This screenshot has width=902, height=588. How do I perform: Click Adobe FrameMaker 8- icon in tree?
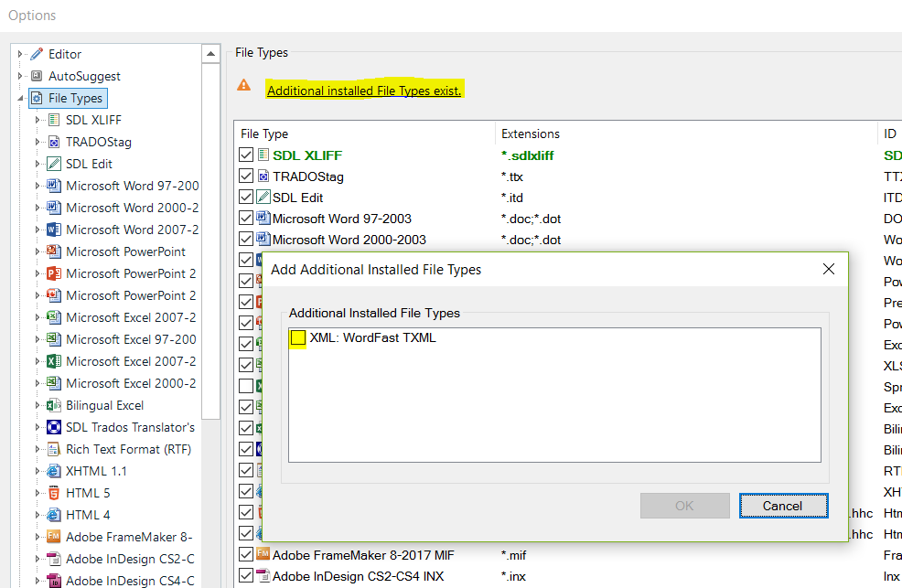(x=54, y=537)
